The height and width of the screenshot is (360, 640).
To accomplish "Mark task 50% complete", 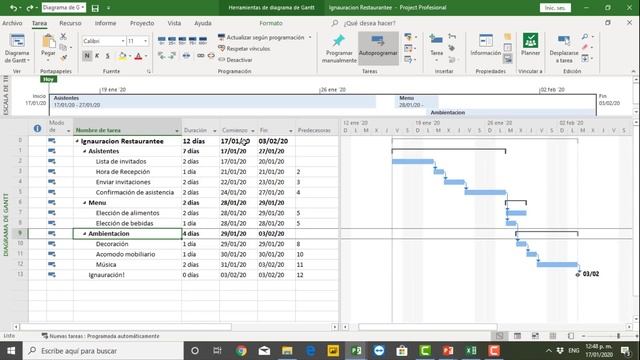I will click(182, 40).
